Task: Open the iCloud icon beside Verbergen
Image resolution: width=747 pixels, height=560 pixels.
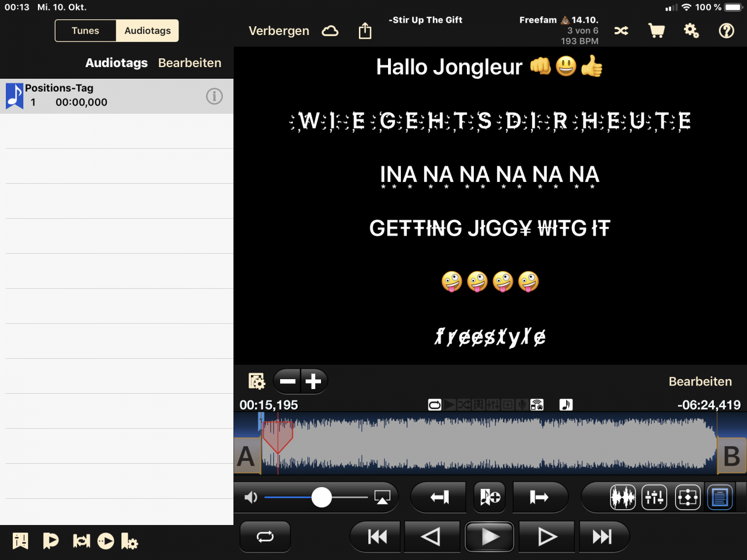Action: point(330,31)
